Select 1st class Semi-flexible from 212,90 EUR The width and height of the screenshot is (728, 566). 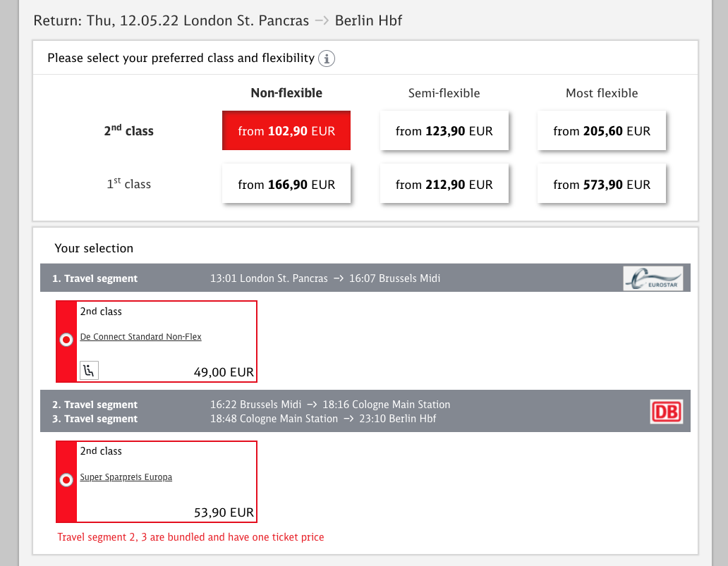pos(444,185)
